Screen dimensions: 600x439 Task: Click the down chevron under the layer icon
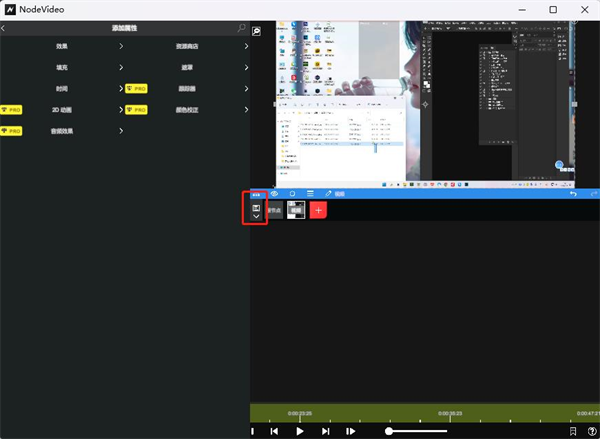[257, 217]
